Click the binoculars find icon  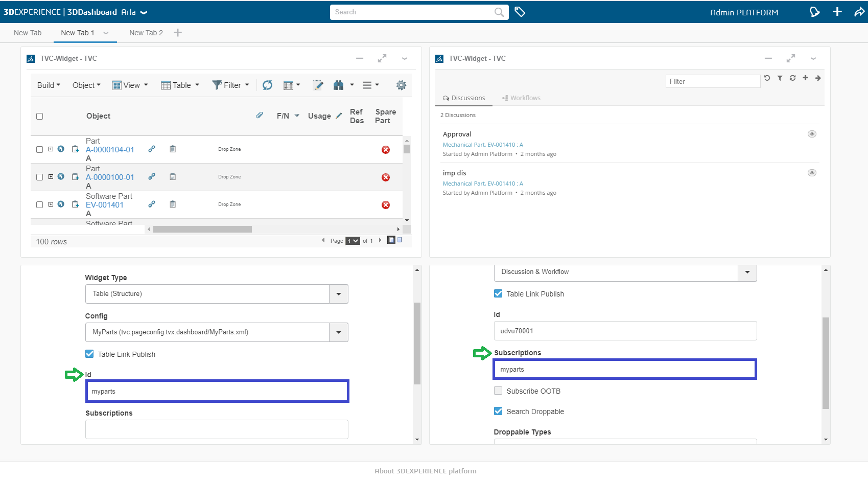[x=338, y=85]
